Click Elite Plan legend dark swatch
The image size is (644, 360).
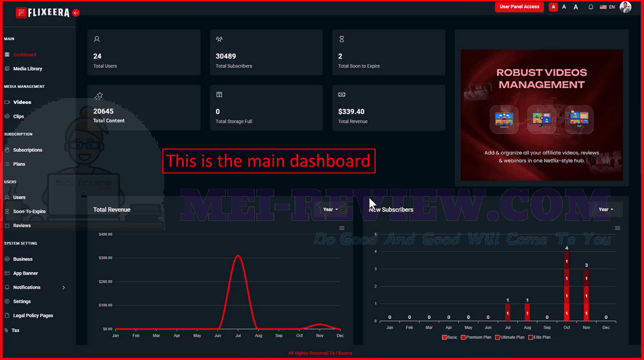pyautogui.click(x=531, y=337)
